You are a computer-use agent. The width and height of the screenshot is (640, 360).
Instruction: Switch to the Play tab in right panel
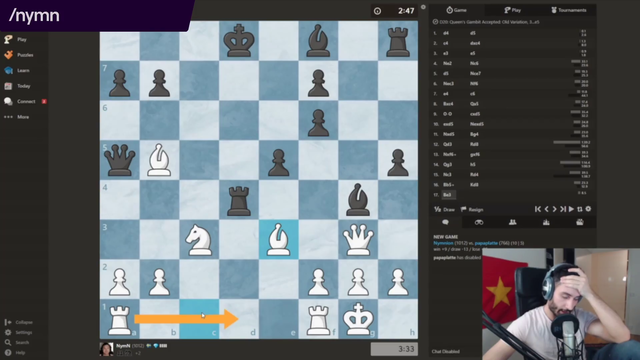point(512,10)
